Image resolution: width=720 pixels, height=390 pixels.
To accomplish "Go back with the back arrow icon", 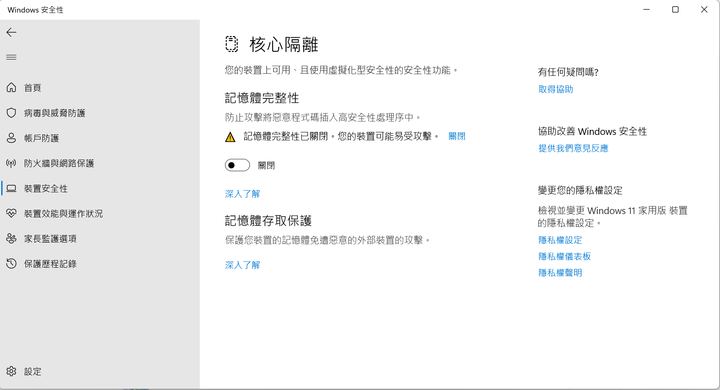I will (11, 32).
